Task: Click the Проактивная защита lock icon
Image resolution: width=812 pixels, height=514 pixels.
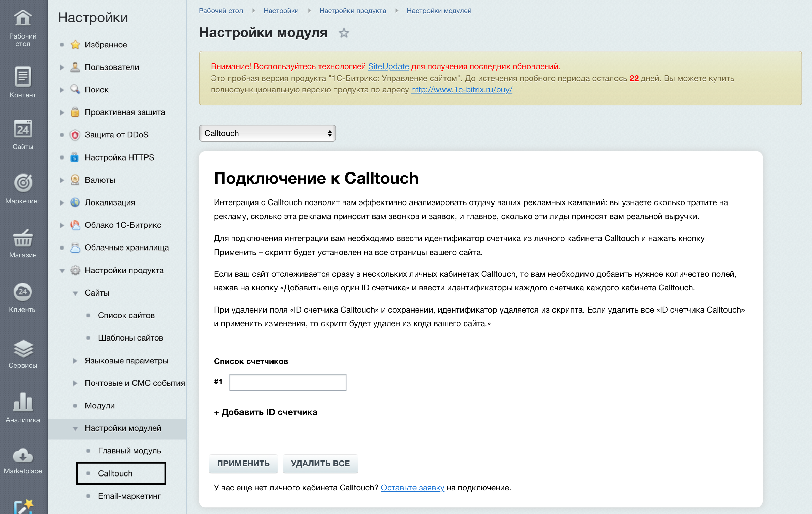Action: tap(75, 112)
